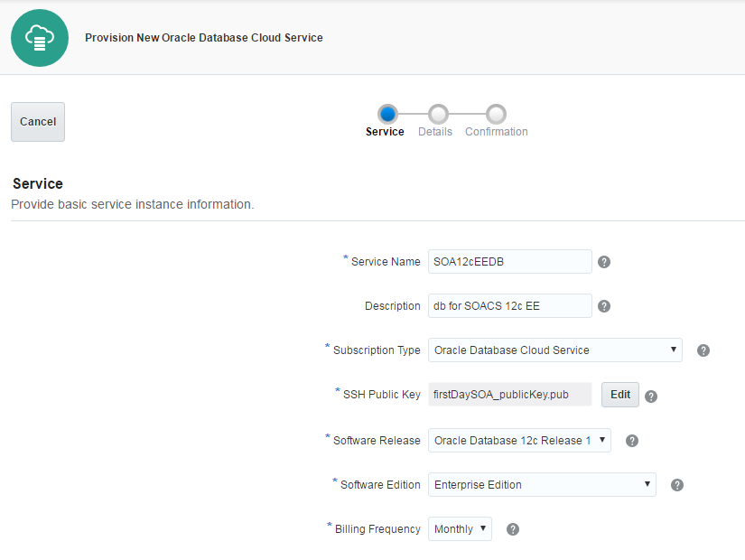Expand the Subscription Type dropdown

pos(554,350)
